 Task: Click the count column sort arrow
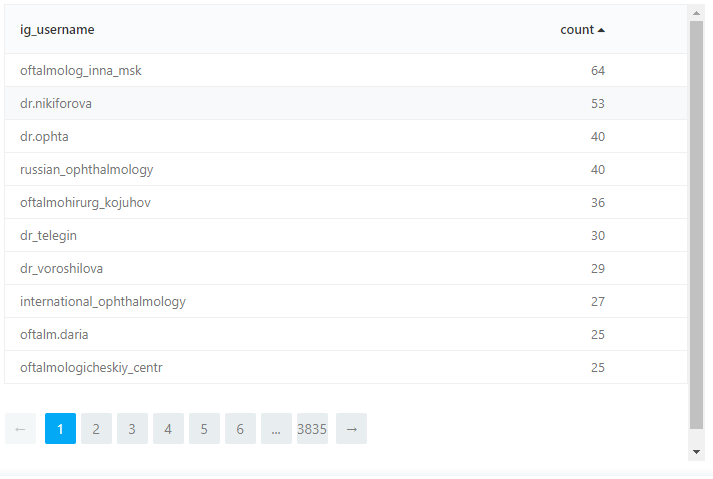point(601,30)
